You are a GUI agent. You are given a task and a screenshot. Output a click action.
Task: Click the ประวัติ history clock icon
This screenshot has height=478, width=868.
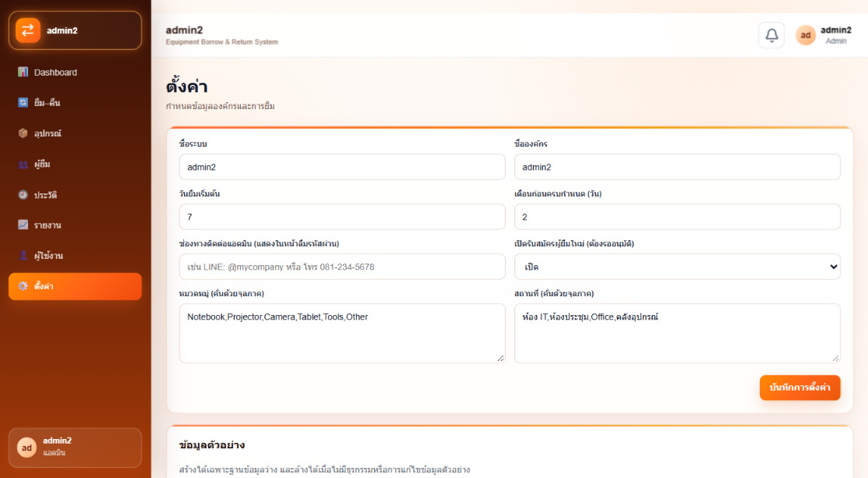23,195
